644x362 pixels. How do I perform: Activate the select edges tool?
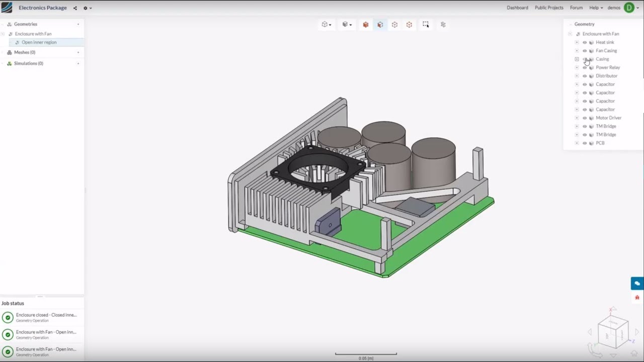click(395, 24)
